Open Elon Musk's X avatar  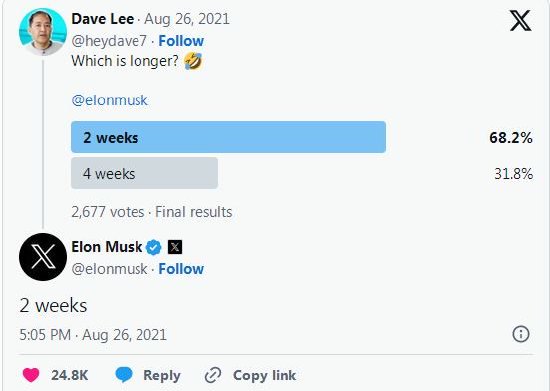[43, 257]
